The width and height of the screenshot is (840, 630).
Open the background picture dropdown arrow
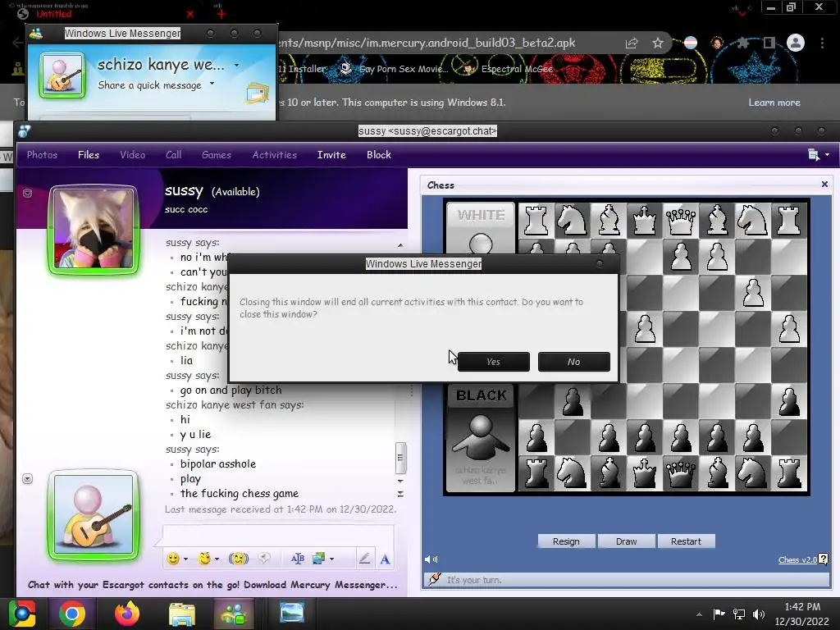[x=332, y=559]
